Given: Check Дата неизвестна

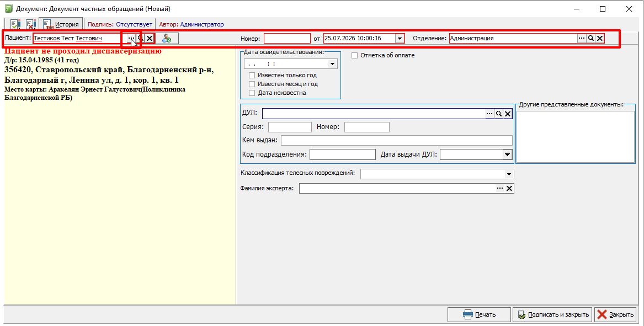Looking at the screenshot, I should [252, 93].
